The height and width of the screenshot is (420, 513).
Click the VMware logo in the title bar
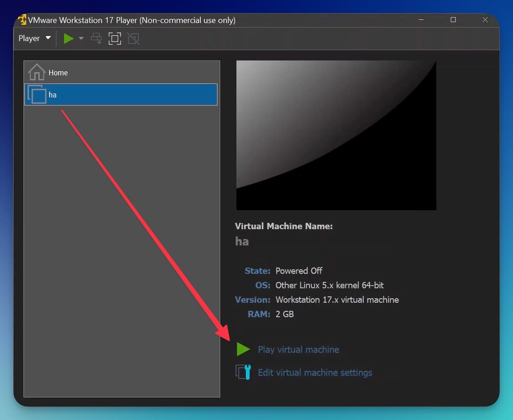pyautogui.click(x=21, y=20)
